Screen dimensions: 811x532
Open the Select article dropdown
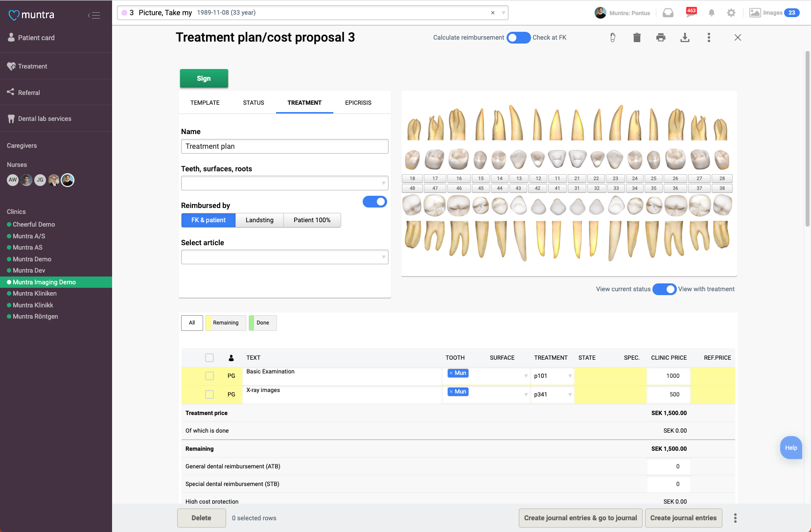pyautogui.click(x=284, y=256)
